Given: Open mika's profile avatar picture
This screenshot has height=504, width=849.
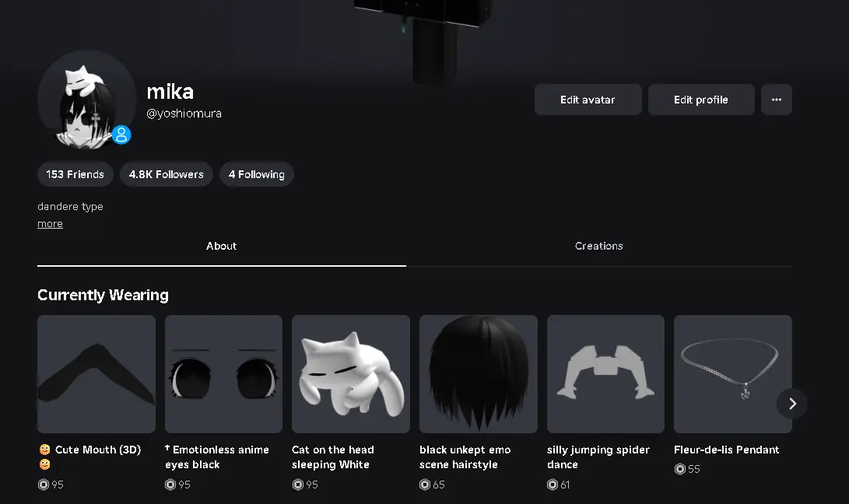Looking at the screenshot, I should click(x=86, y=100).
